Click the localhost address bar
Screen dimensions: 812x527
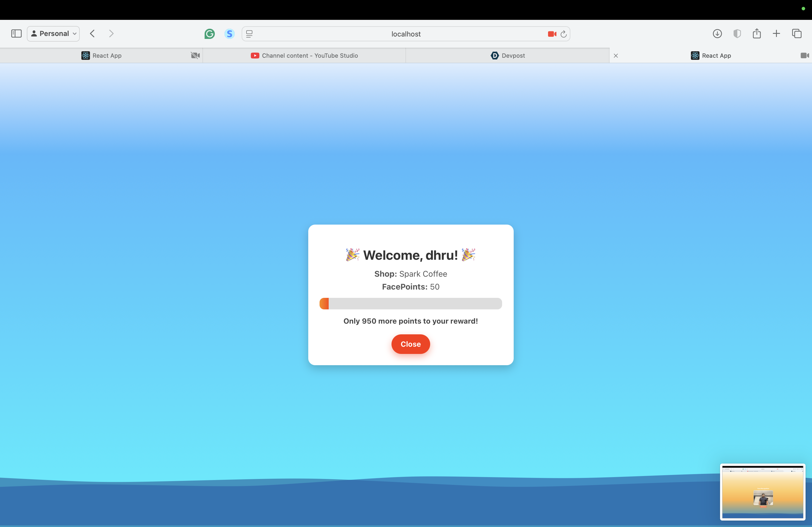[406, 34]
